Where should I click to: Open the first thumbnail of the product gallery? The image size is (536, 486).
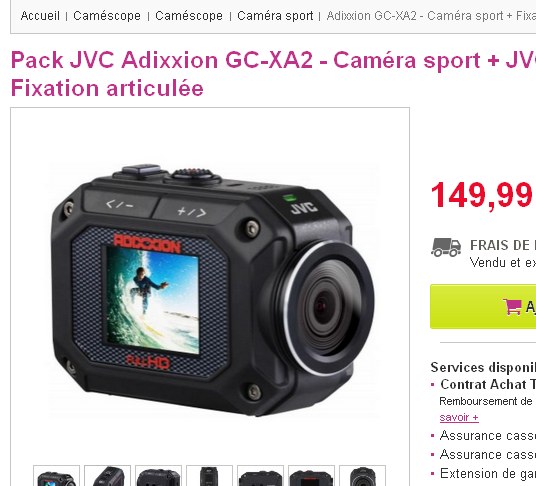point(56,475)
